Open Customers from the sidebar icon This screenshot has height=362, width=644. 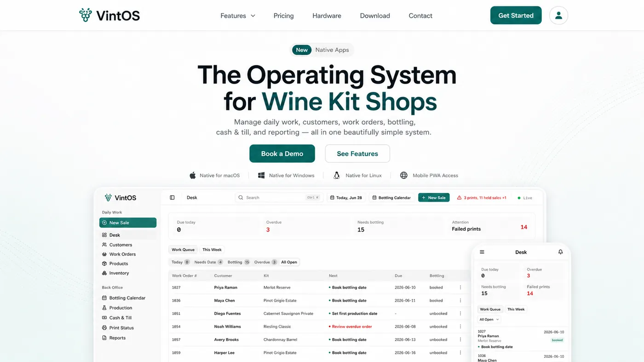104,245
